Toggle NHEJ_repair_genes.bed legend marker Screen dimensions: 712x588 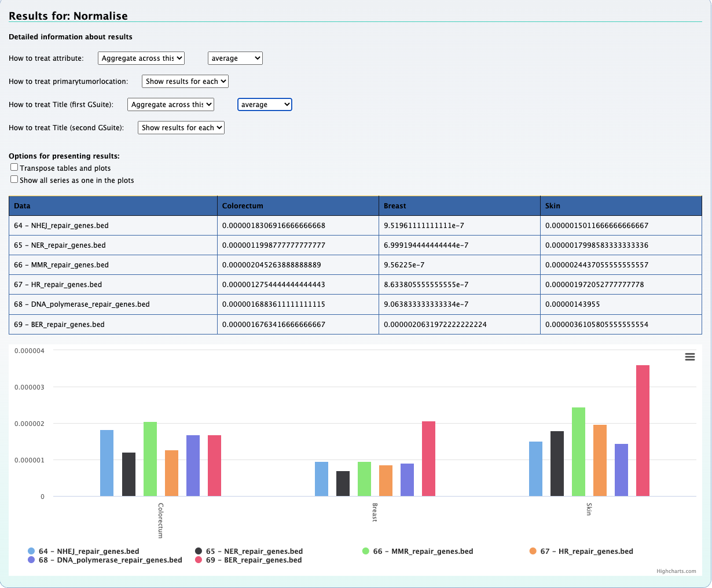(31, 552)
